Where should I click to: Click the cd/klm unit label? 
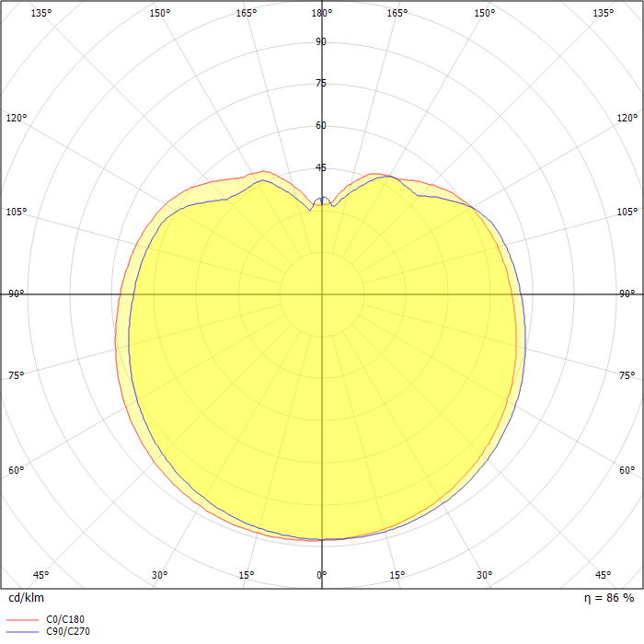[x=27, y=598]
